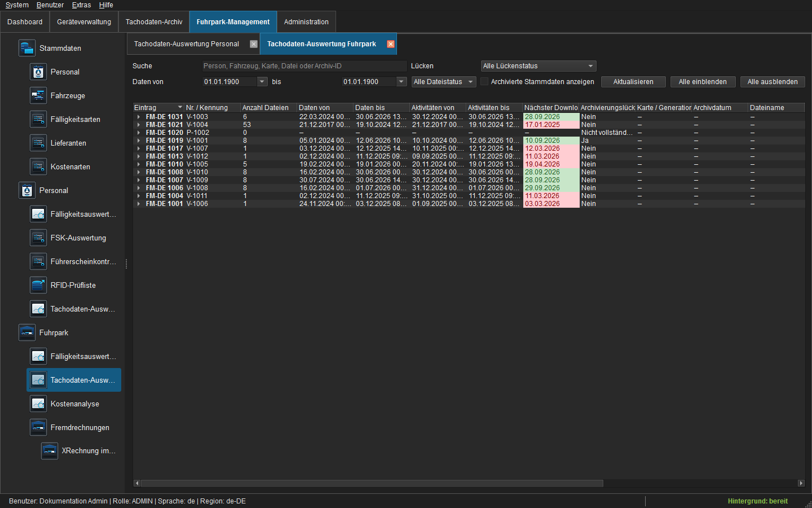Click the horizontal scrollbar of the table
Image resolution: width=812 pixels, height=508 pixels.
pyautogui.click(x=372, y=483)
